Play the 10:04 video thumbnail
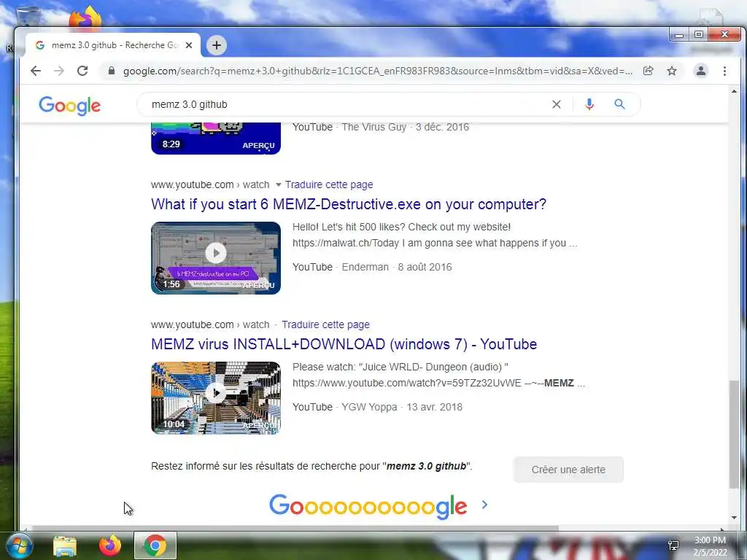This screenshot has height=560, width=747. click(216, 398)
